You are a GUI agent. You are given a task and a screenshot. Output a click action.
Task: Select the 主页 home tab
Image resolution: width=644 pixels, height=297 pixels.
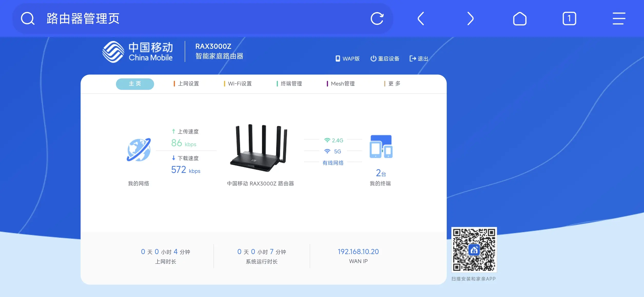(135, 84)
